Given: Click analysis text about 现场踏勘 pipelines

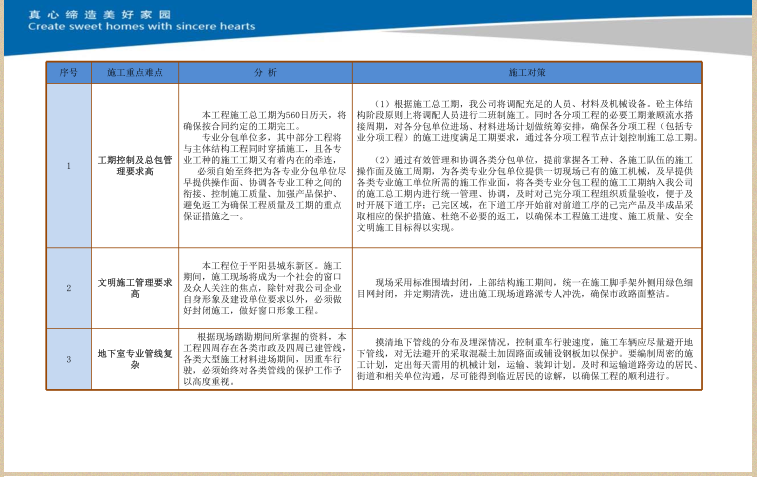Looking at the screenshot, I should tap(265, 358).
